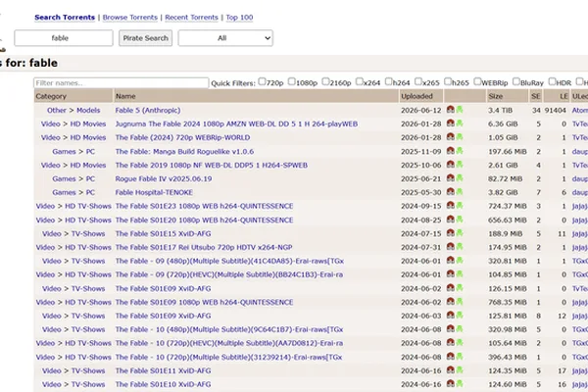
Task: Check the h265 quick filter box
Action: [x=448, y=81]
